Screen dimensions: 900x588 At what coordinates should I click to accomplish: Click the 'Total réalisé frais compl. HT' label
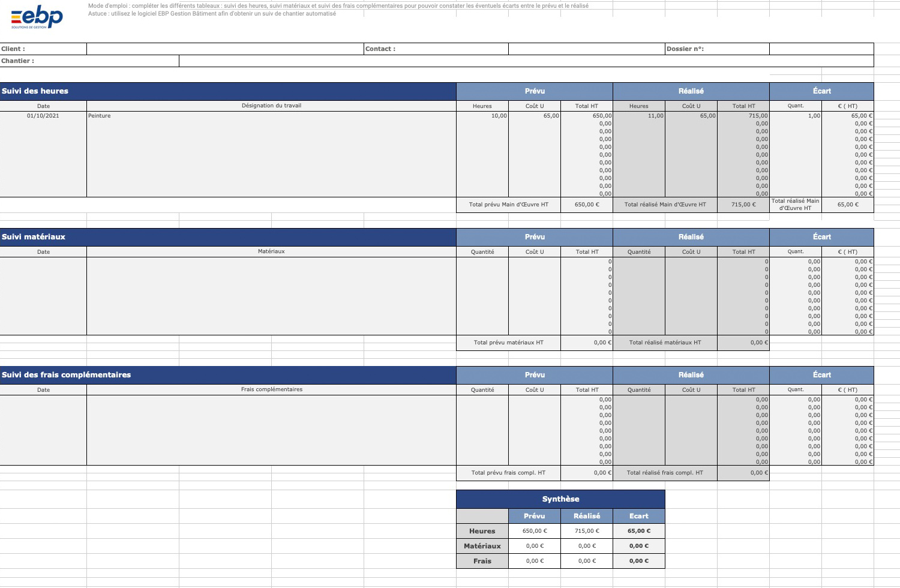665,473
